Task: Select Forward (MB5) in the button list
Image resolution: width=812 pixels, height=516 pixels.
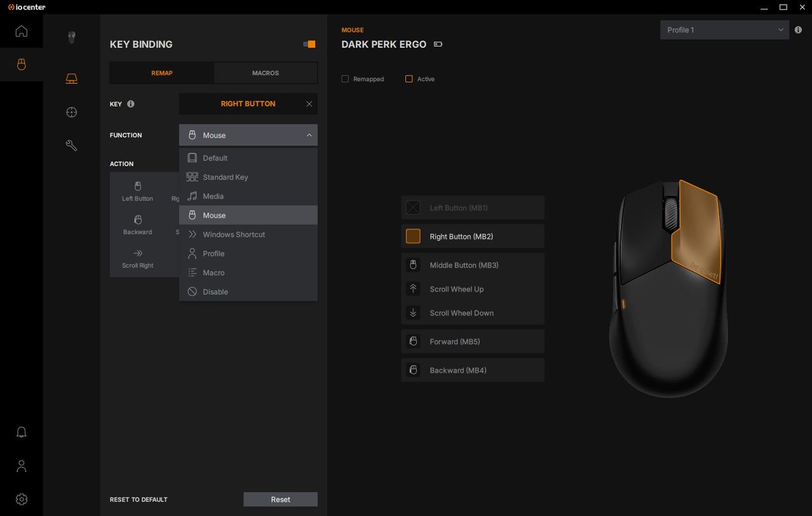Action: (x=473, y=341)
